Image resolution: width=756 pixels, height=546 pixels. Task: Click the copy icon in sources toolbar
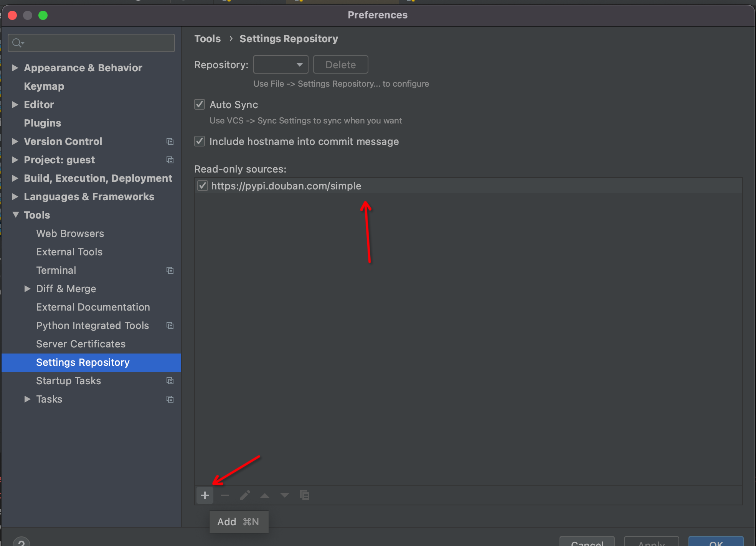coord(305,495)
